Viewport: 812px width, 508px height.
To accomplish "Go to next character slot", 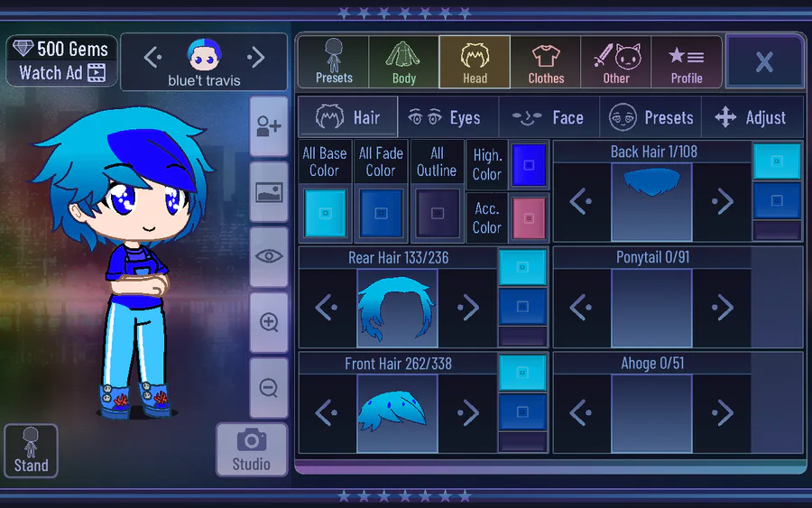I will pyautogui.click(x=256, y=57).
